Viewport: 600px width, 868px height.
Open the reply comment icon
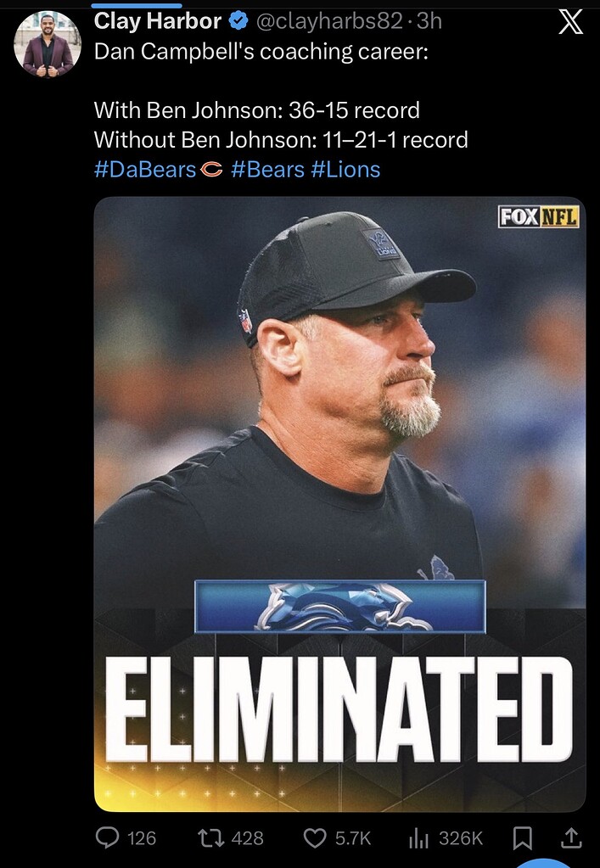pyautogui.click(x=108, y=837)
